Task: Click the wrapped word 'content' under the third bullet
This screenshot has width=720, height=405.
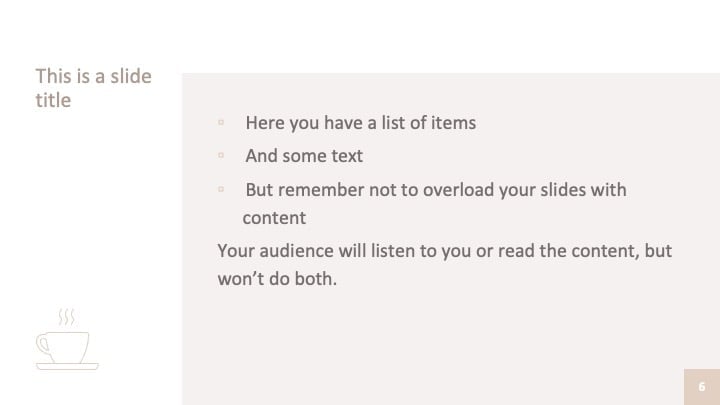Action: coord(274,218)
